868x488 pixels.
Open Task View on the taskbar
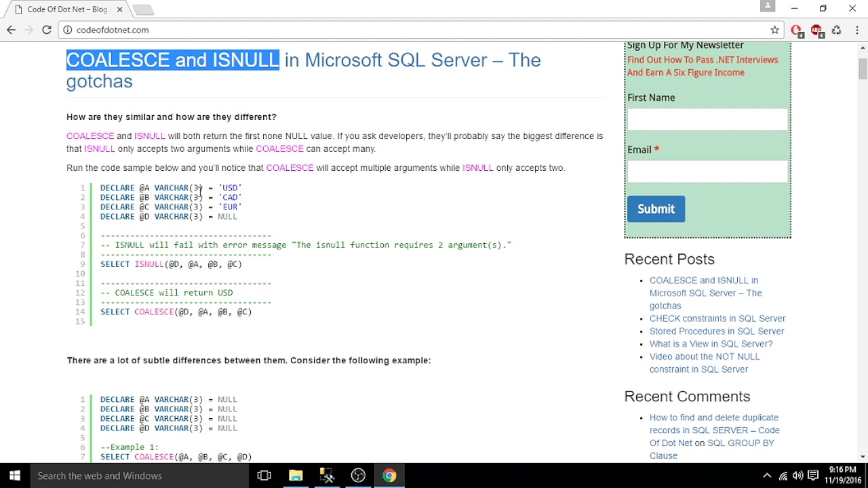pyautogui.click(x=264, y=476)
